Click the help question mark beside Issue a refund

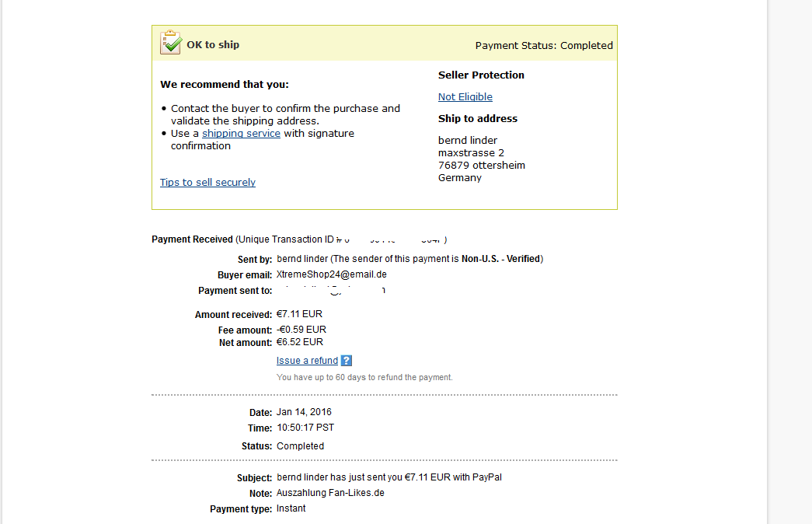(347, 361)
